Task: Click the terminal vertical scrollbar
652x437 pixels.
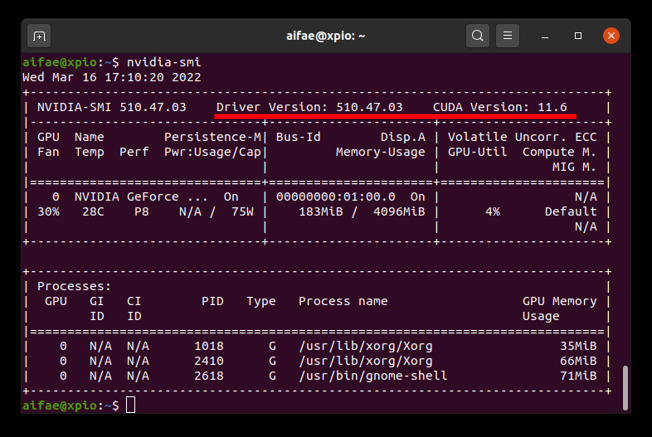Action: point(625,388)
